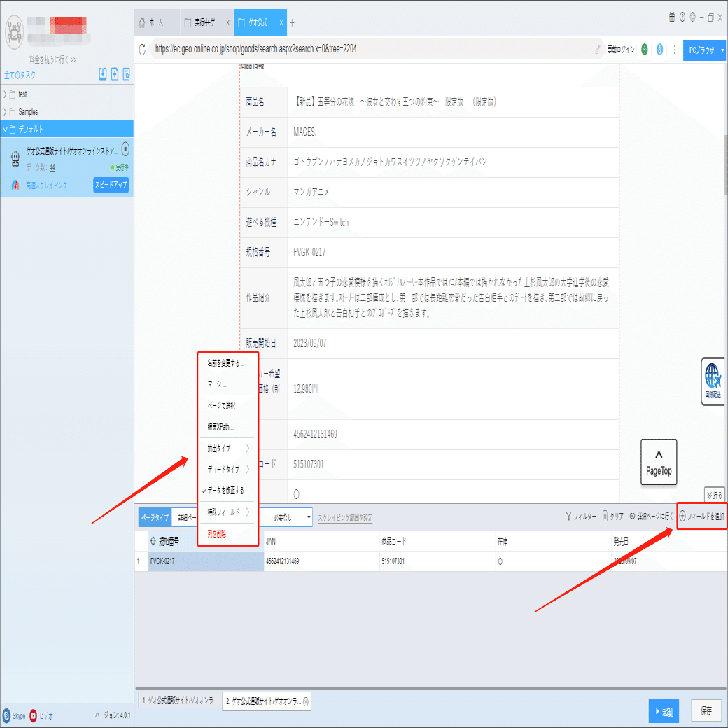
Task: Click the 全てのタスク heading
Action: click(x=20, y=75)
